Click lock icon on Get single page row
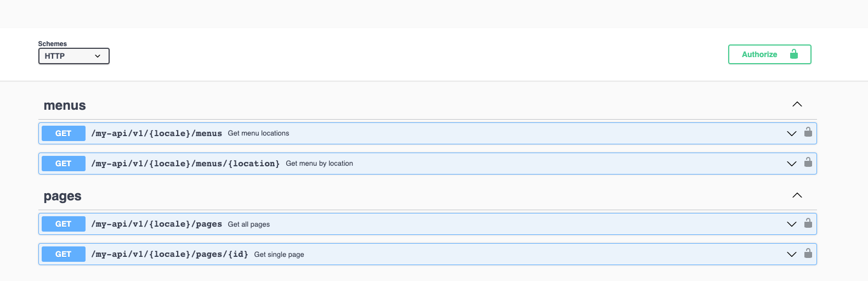The image size is (868, 281). (808, 252)
